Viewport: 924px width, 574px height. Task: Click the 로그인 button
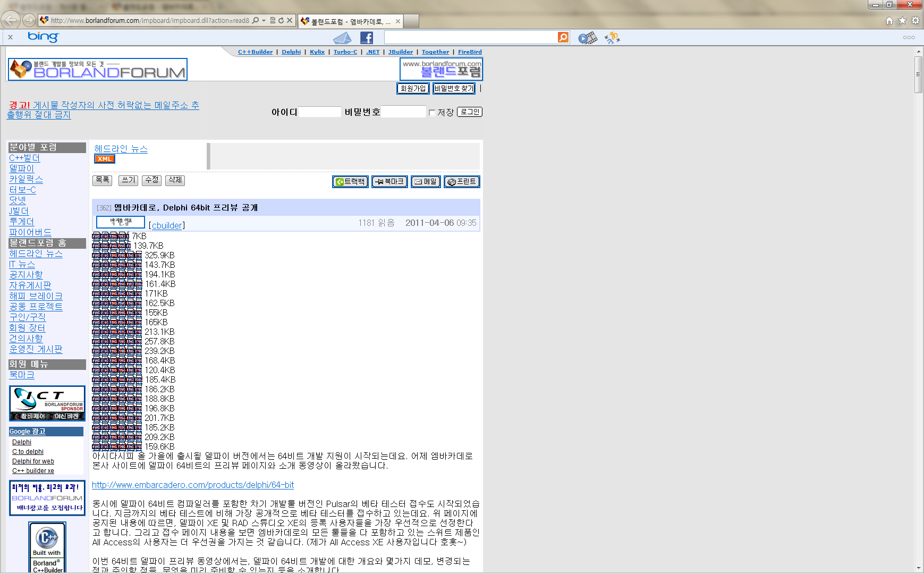pos(469,112)
